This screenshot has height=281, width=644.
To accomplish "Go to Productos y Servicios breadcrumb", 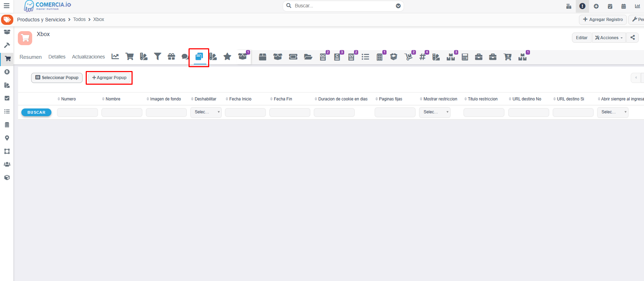I will 41,20.
